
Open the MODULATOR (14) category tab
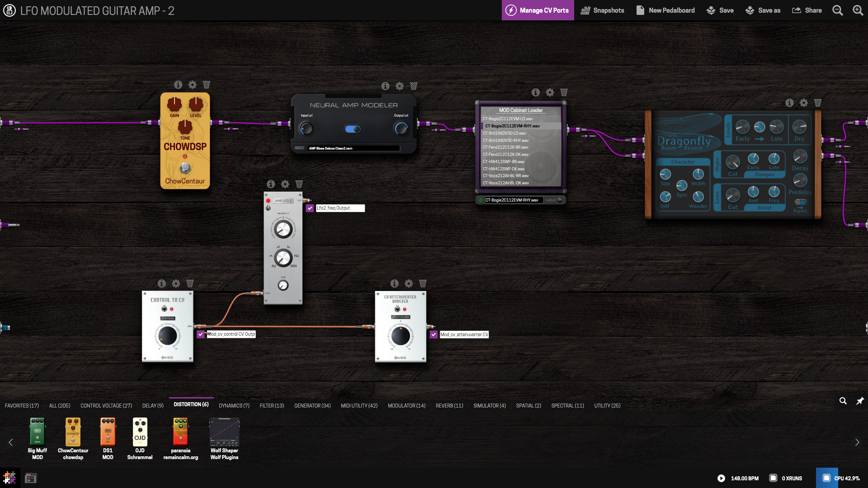point(406,406)
